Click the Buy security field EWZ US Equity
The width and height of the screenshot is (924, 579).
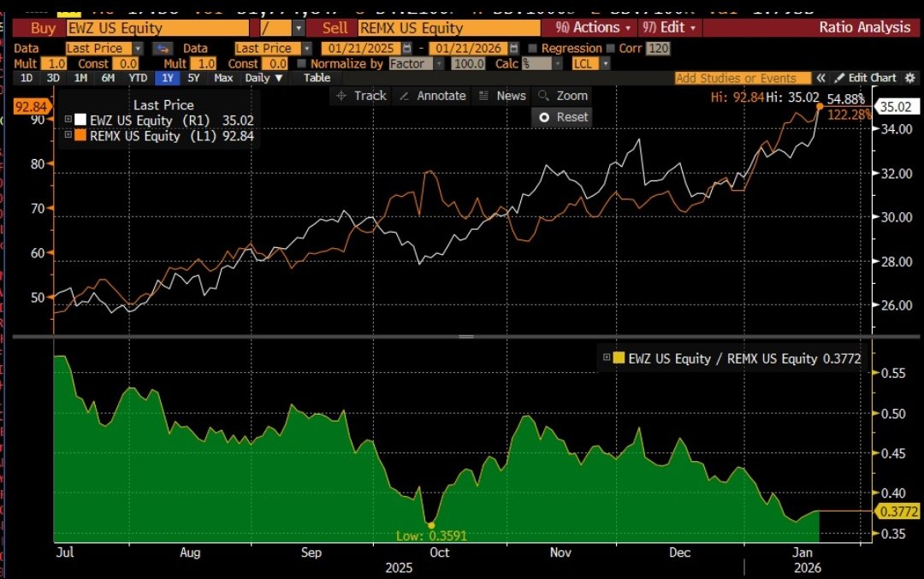(x=157, y=27)
